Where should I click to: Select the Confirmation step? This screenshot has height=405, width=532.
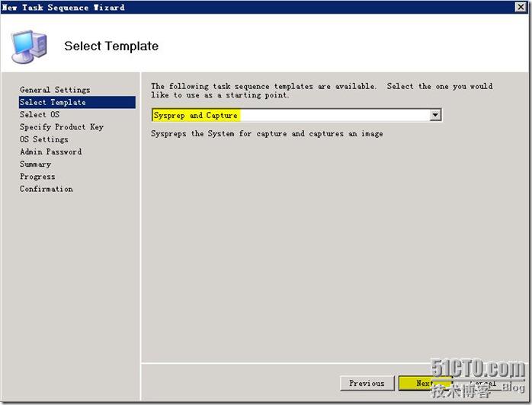(x=46, y=189)
